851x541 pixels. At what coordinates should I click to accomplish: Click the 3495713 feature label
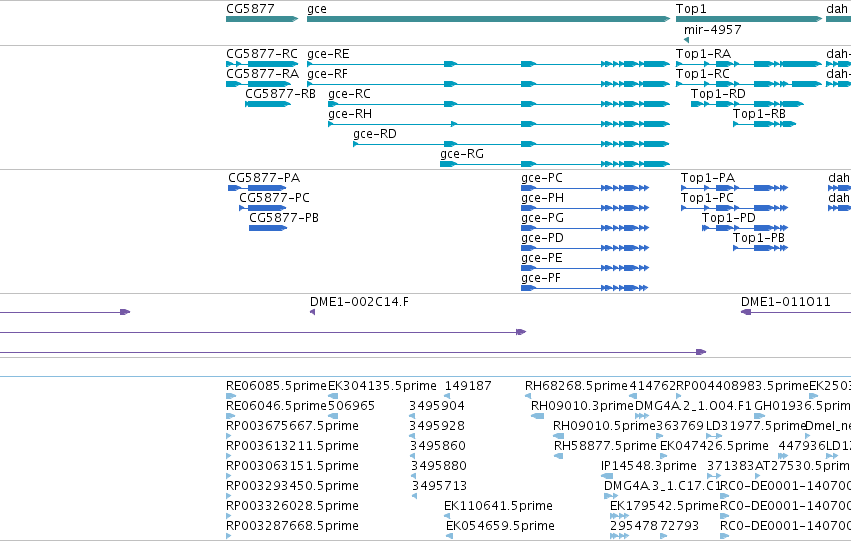click(x=439, y=486)
